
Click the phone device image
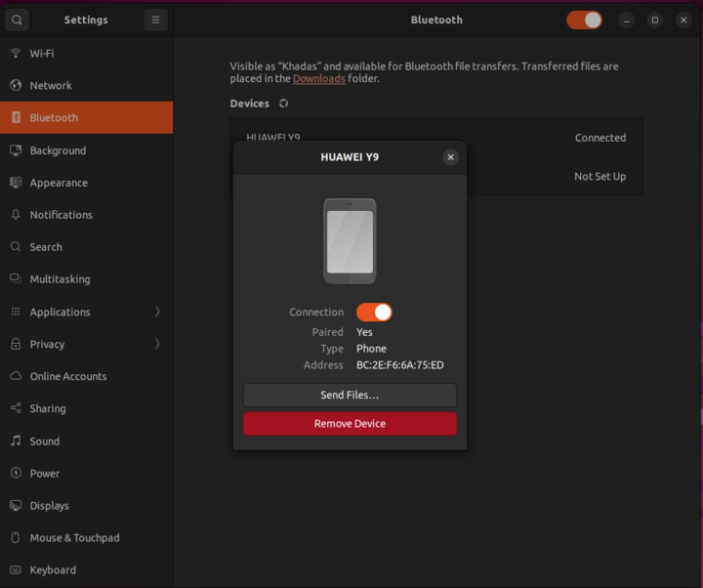(350, 241)
